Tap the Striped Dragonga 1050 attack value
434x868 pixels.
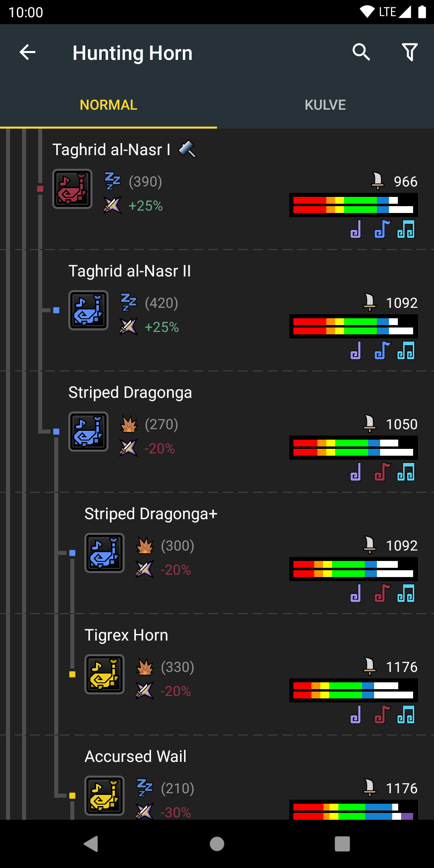[401, 424]
